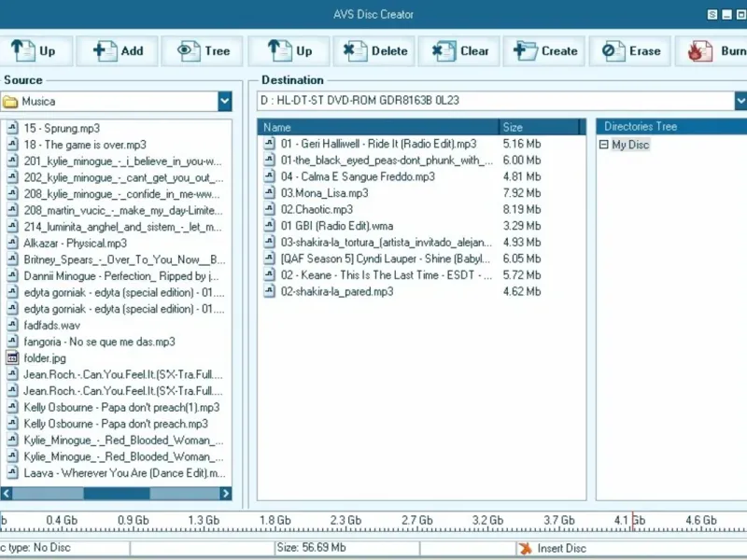Select 201_kylie_minogue i_believe_in_you file
Image resolution: width=747 pixels, height=560 pixels.
click(122, 161)
